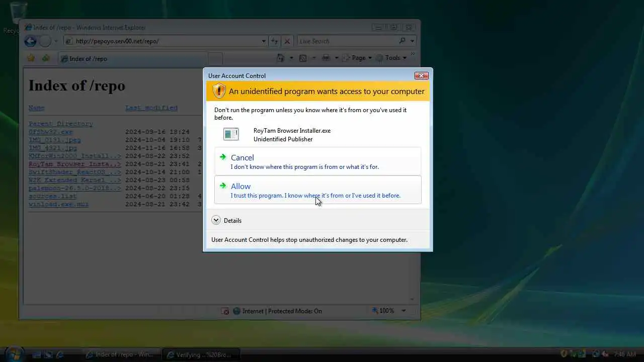Image resolution: width=644 pixels, height=362 pixels.
Task: Click Switch between windows quick launch icon
Action: 48,354
